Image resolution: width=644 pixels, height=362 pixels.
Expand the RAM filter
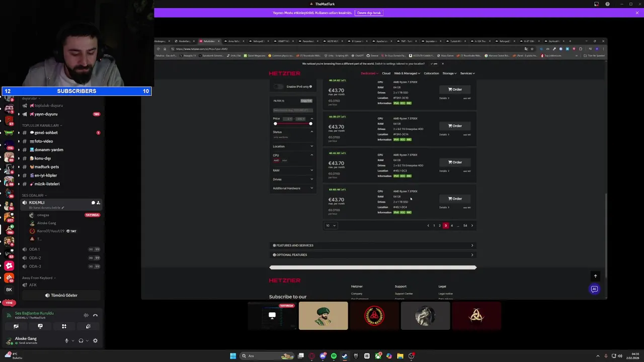pyautogui.click(x=293, y=170)
